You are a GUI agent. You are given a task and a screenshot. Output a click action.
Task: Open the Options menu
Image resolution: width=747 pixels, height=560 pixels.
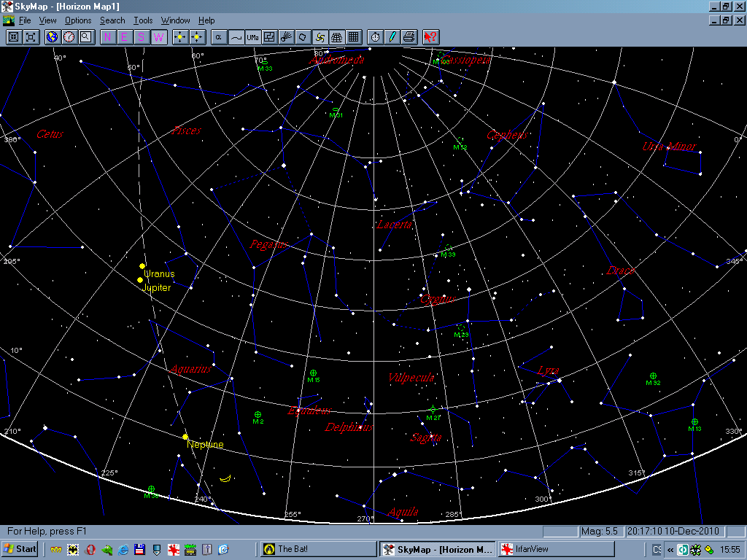tap(78, 20)
